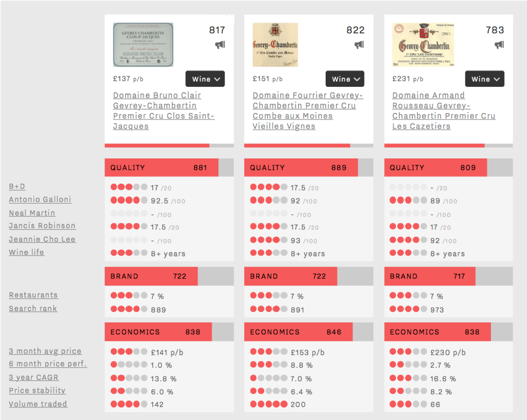Viewport: 527px width, 420px height.
Task: Click the Volume traded link
Action: (38, 404)
